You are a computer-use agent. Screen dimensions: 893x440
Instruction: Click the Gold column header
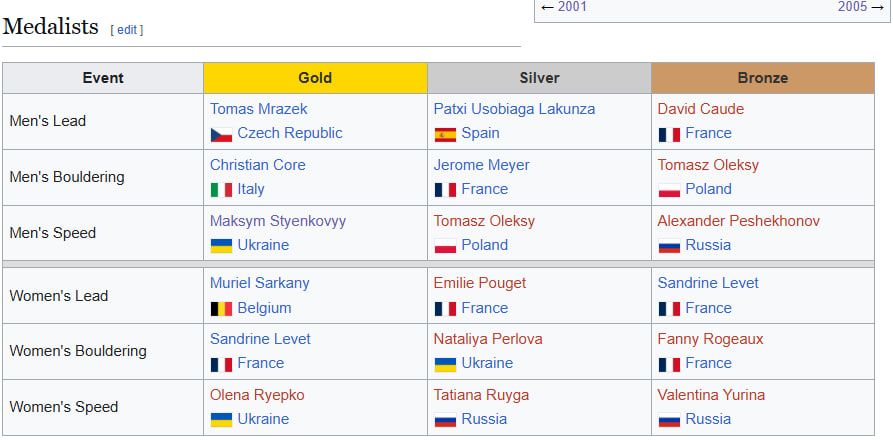pyautogui.click(x=315, y=78)
